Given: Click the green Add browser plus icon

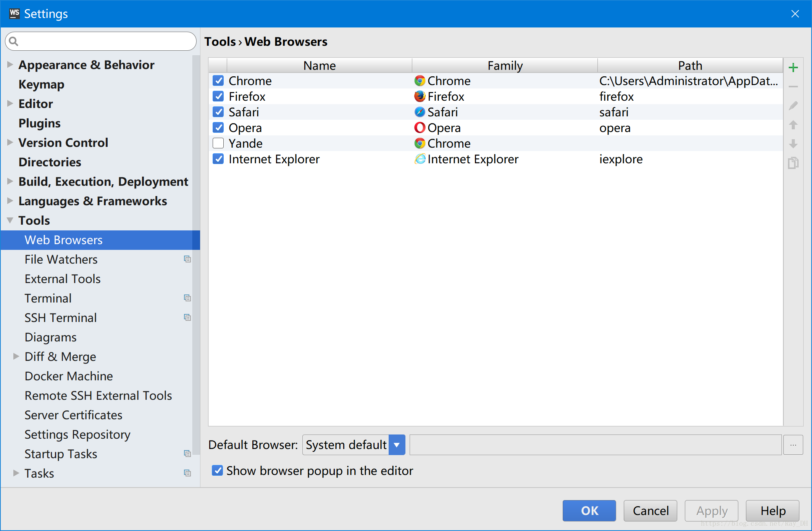Looking at the screenshot, I should pos(793,68).
